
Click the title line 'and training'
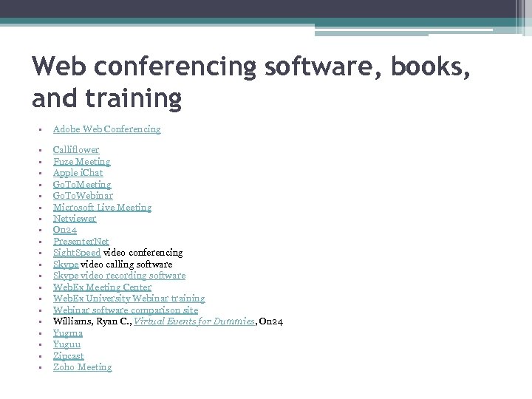click(x=106, y=98)
